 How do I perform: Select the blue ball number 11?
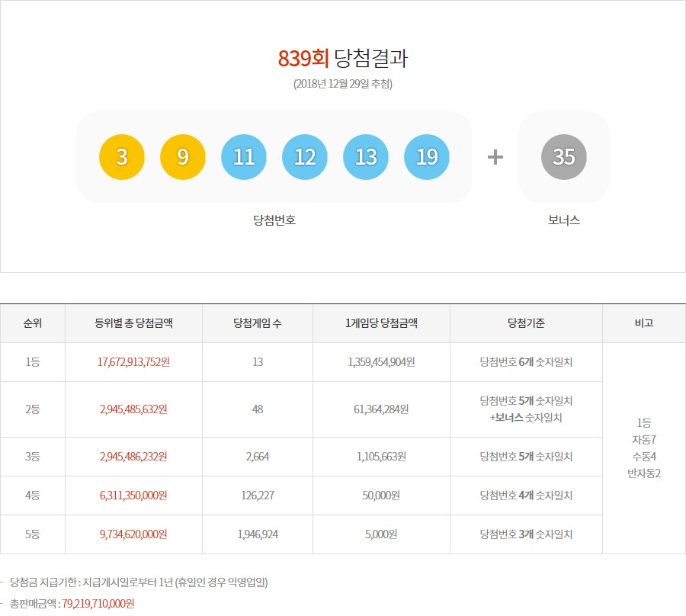(244, 157)
